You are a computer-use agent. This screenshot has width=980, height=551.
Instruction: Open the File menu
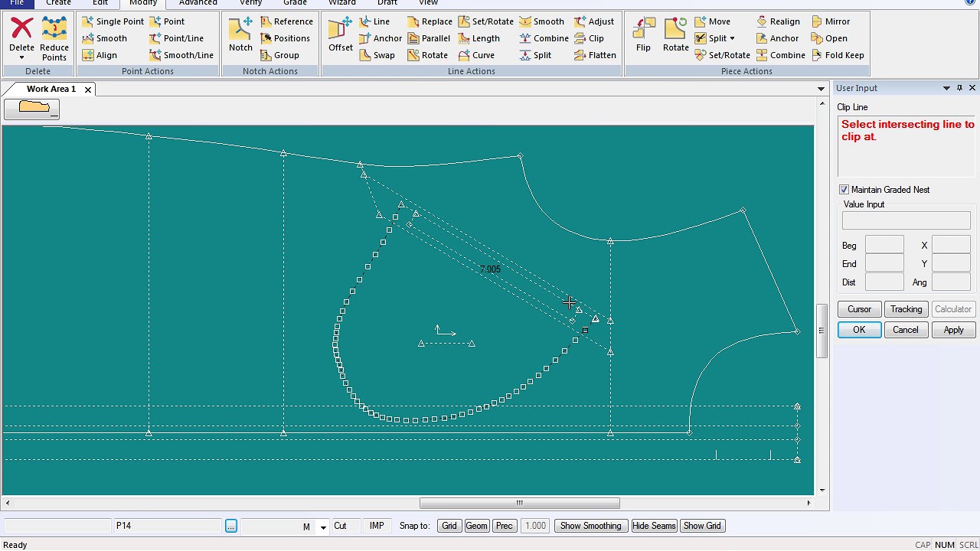coord(17,3)
